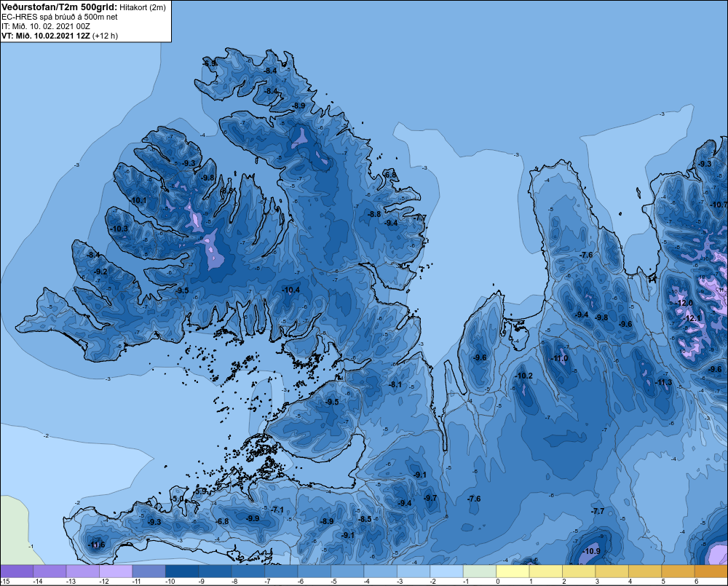Click the -8.5 temperature label

(x=365, y=519)
